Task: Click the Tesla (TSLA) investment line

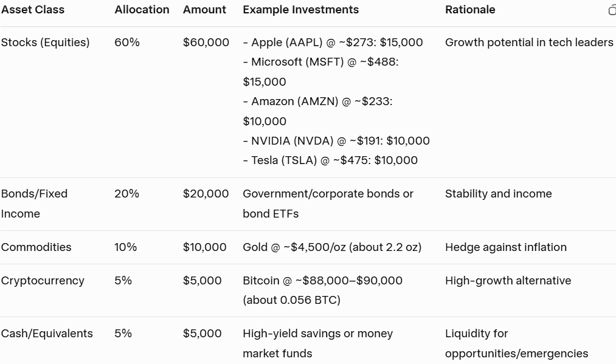Action: (x=330, y=160)
